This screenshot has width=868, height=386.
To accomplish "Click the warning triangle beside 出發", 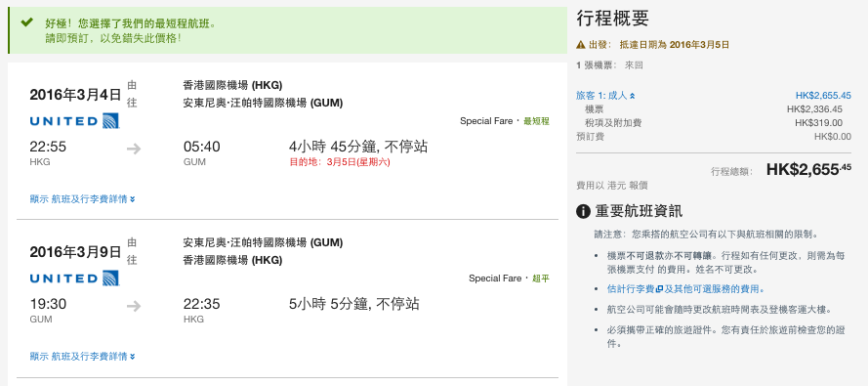I will (x=580, y=45).
